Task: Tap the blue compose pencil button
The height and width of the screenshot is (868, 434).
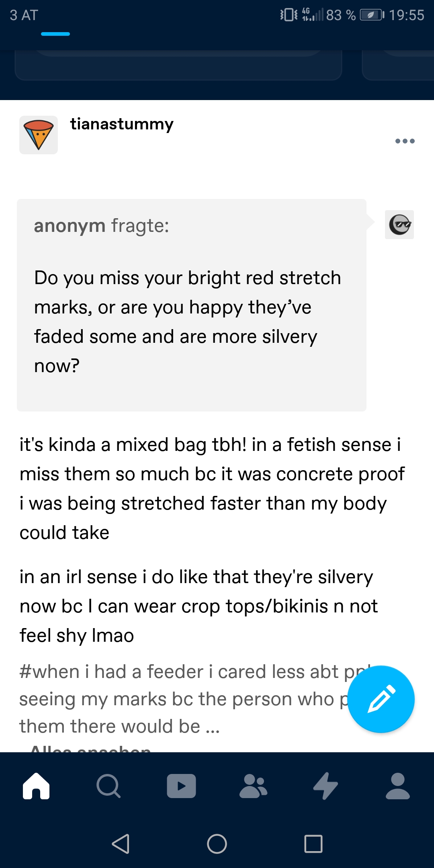Action: (x=381, y=699)
